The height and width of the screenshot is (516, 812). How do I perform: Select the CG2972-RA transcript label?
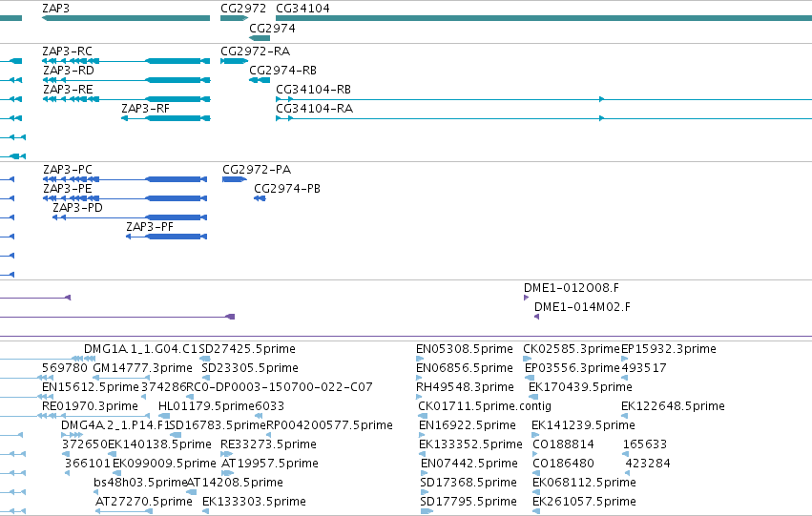click(x=256, y=52)
